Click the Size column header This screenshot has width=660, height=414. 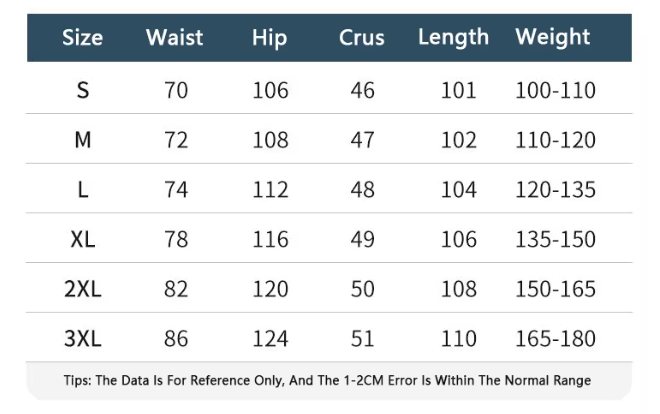pyautogui.click(x=83, y=38)
